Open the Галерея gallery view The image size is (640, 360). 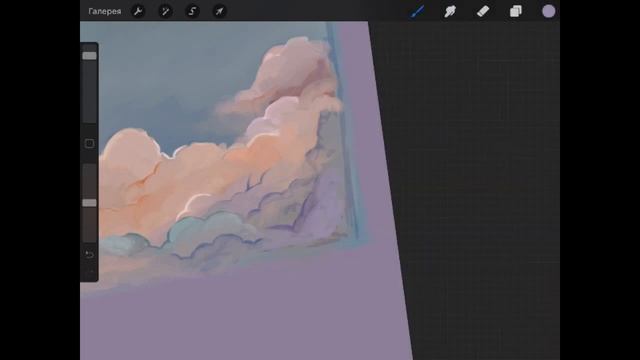[x=104, y=11]
